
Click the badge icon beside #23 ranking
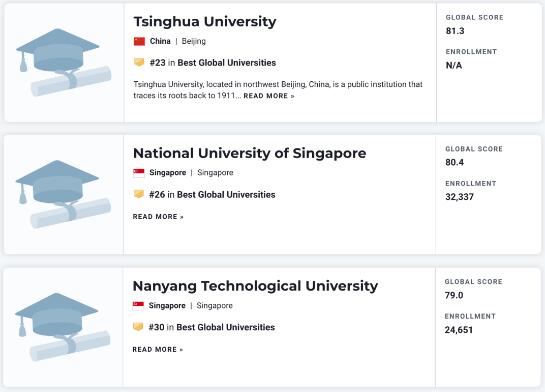click(x=139, y=63)
